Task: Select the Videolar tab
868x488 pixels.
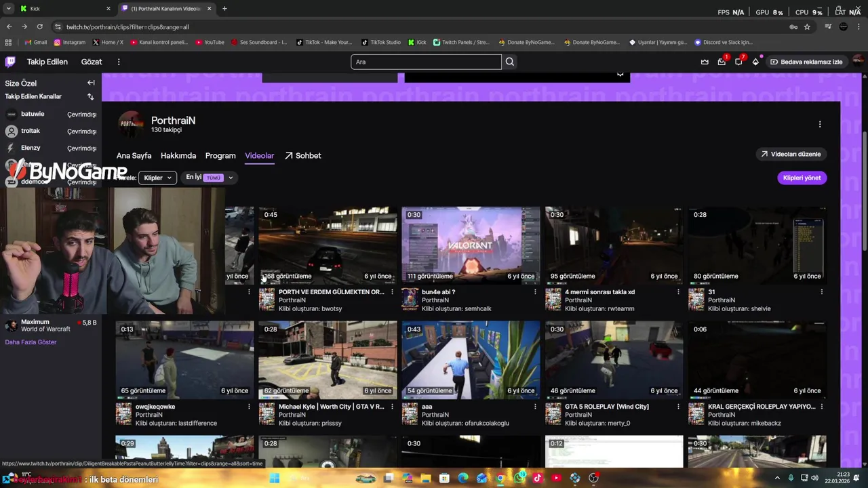Action: pyautogui.click(x=260, y=156)
